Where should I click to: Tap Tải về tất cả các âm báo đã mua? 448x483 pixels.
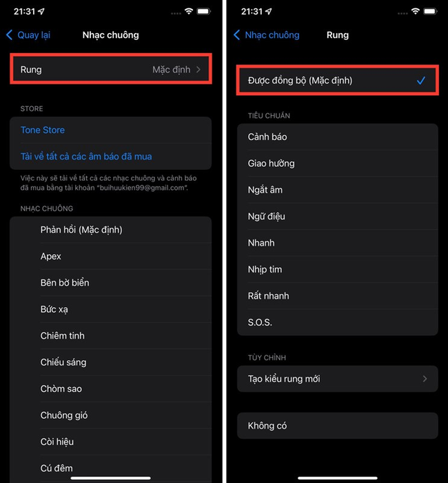[x=86, y=157]
